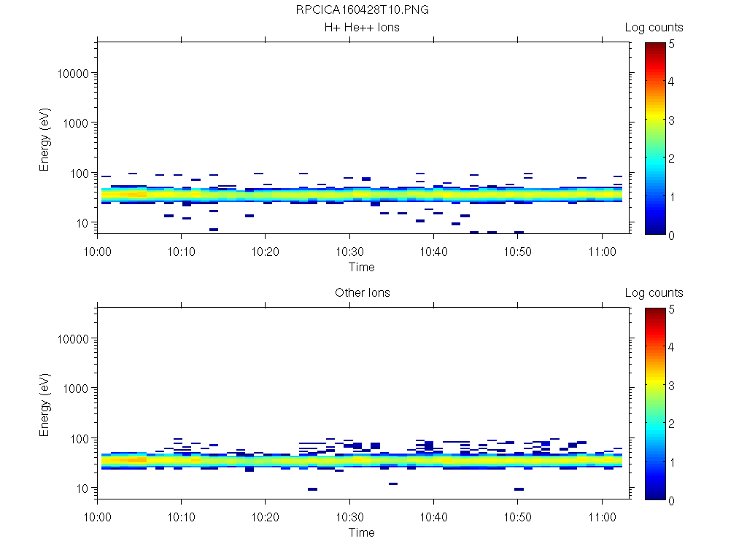
Task: Select the 100 energy tick of lower plot
Action: (x=80, y=438)
